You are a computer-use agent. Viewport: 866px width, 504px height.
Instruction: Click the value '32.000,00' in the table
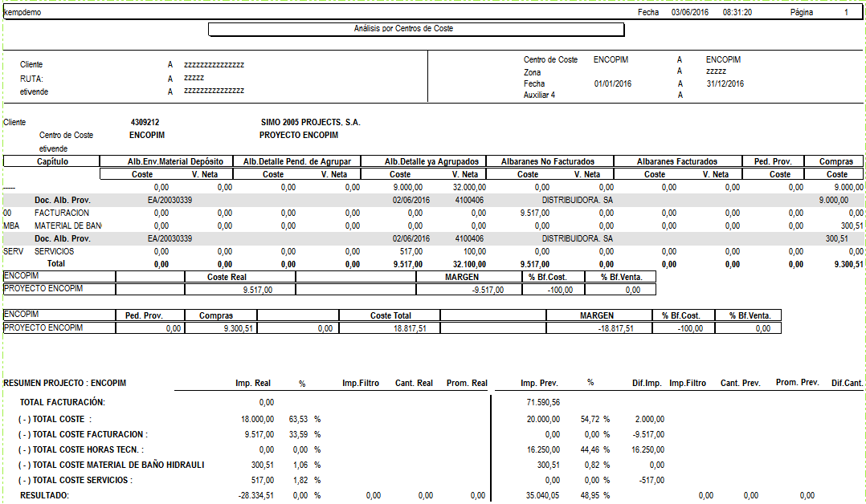pyautogui.click(x=469, y=187)
